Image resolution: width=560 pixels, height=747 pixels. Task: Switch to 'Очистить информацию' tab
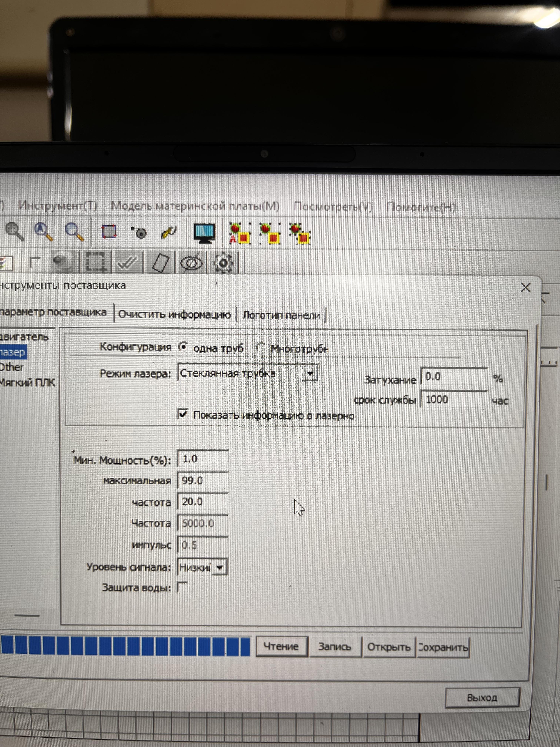click(x=174, y=314)
